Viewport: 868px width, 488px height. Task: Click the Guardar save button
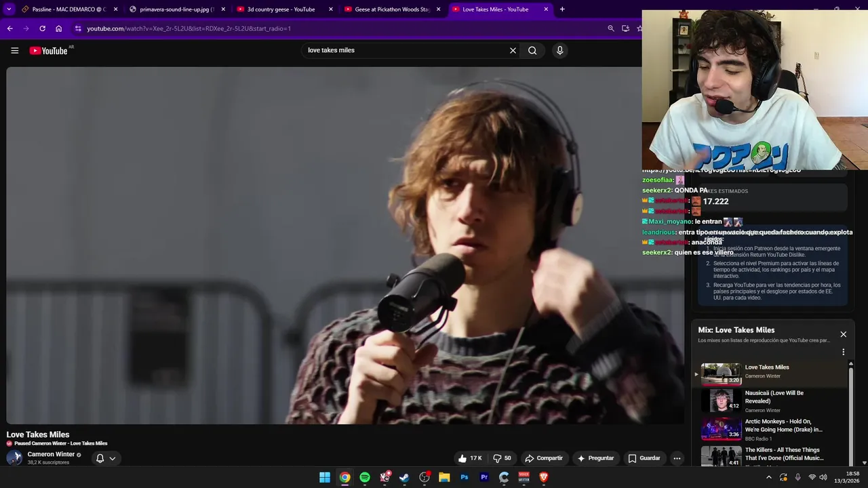pyautogui.click(x=644, y=458)
